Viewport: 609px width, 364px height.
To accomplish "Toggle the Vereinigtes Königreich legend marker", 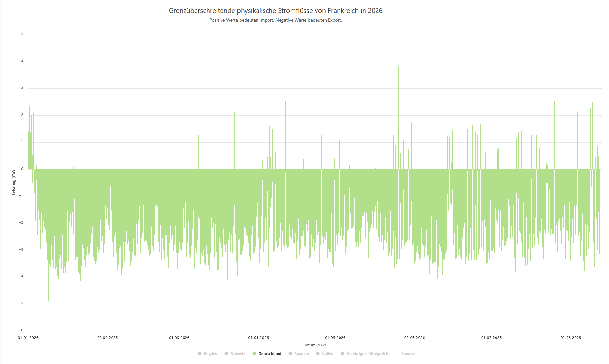I will (x=342, y=354).
